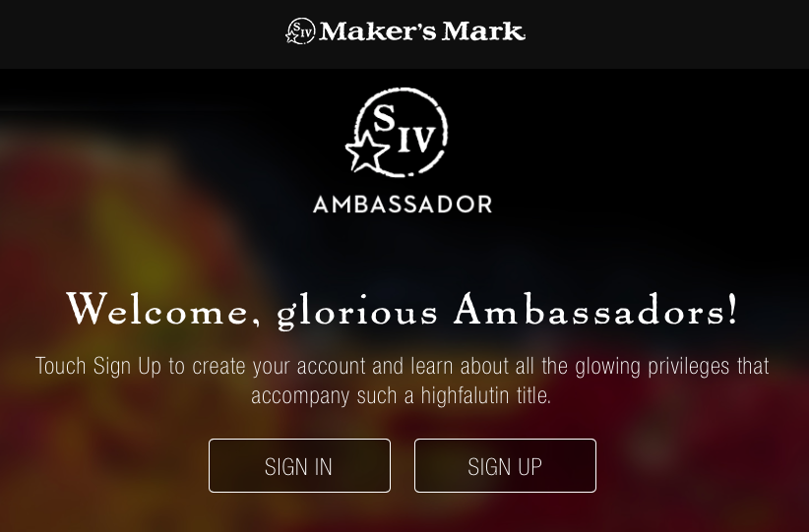Tap the SIGN UP button

pyautogui.click(x=505, y=465)
